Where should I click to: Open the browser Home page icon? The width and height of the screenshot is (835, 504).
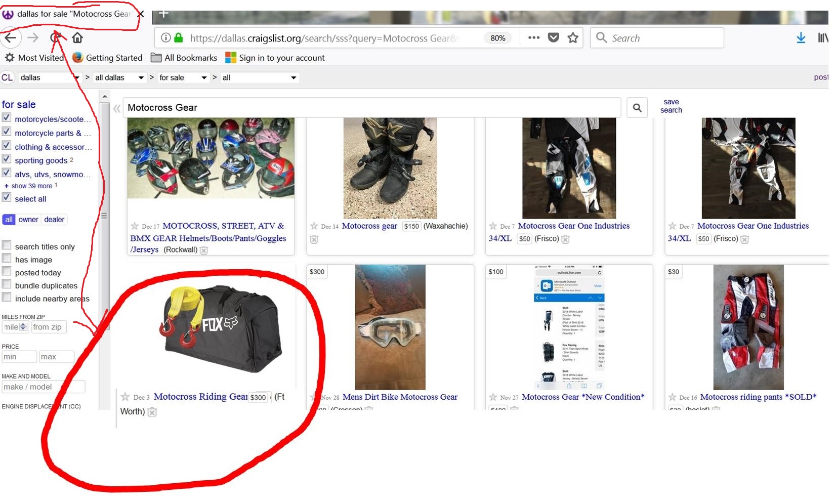click(x=77, y=37)
